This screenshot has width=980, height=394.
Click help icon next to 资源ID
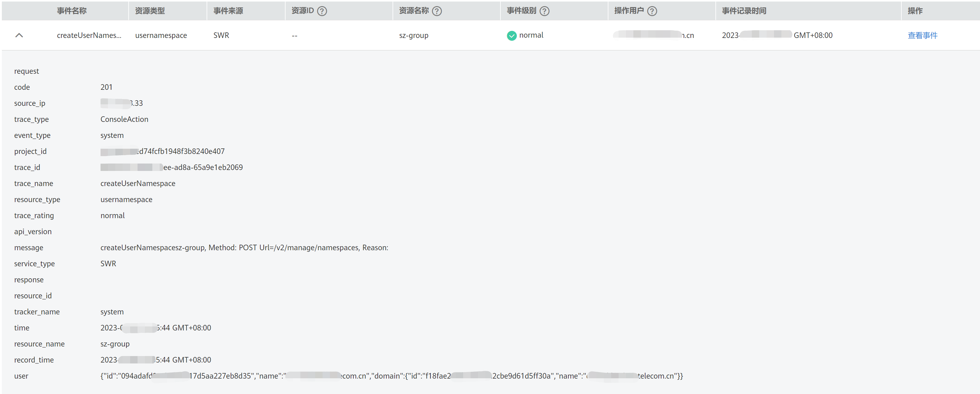point(322,11)
